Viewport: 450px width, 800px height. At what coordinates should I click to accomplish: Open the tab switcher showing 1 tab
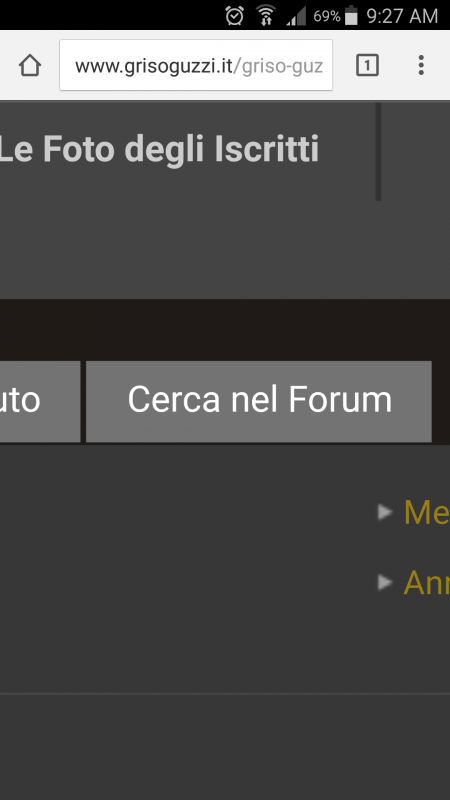[367, 65]
